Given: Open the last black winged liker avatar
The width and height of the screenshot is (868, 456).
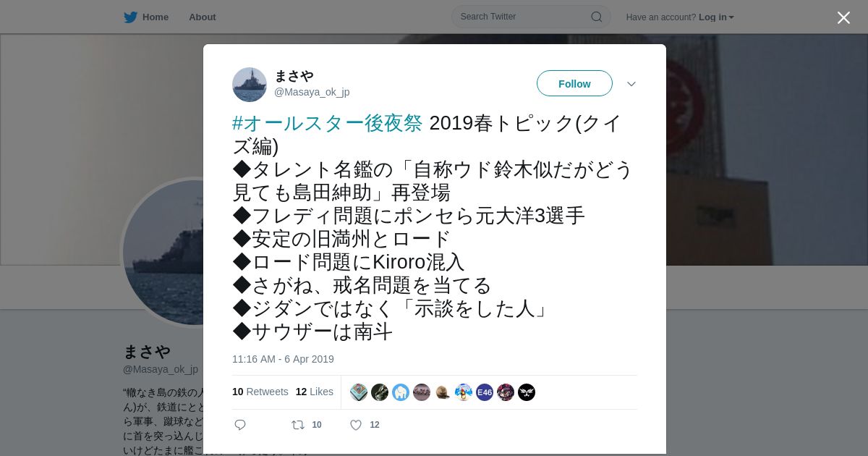Looking at the screenshot, I should 527,392.
